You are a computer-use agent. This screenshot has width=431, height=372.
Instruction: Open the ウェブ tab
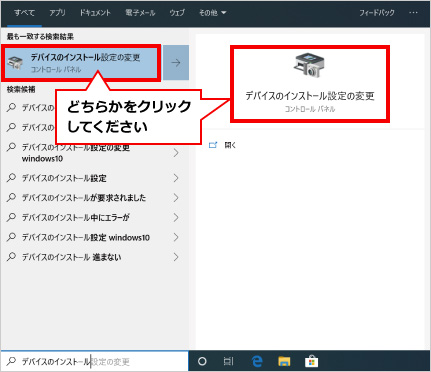[177, 13]
